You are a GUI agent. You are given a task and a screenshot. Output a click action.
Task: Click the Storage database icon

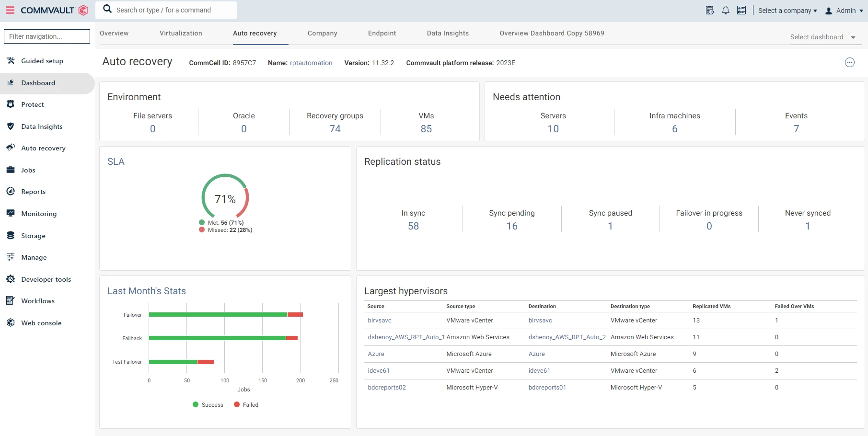tap(11, 236)
